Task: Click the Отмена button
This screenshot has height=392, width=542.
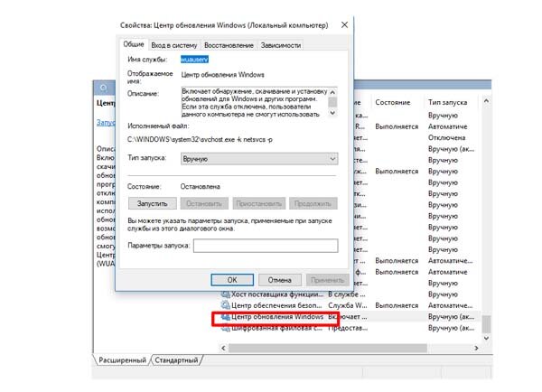Action: 280,280
